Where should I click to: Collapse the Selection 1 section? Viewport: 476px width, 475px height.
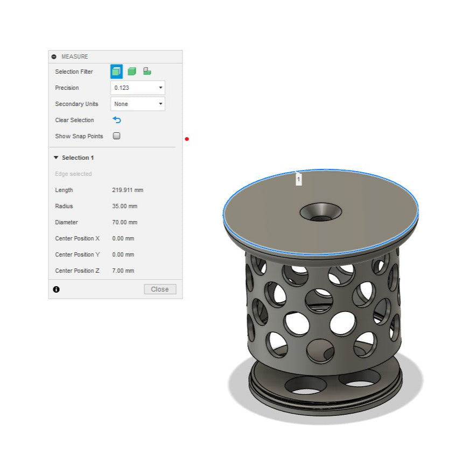point(56,158)
